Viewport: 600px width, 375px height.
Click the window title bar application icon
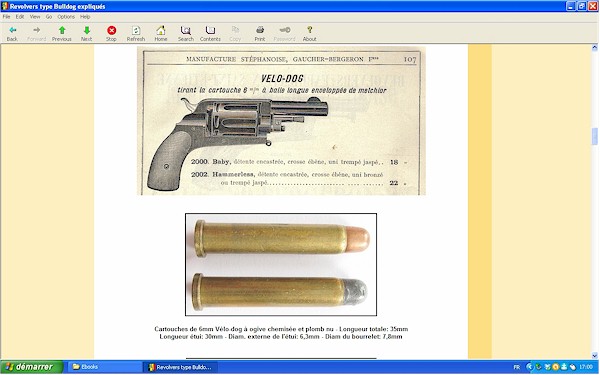(x=5, y=6)
